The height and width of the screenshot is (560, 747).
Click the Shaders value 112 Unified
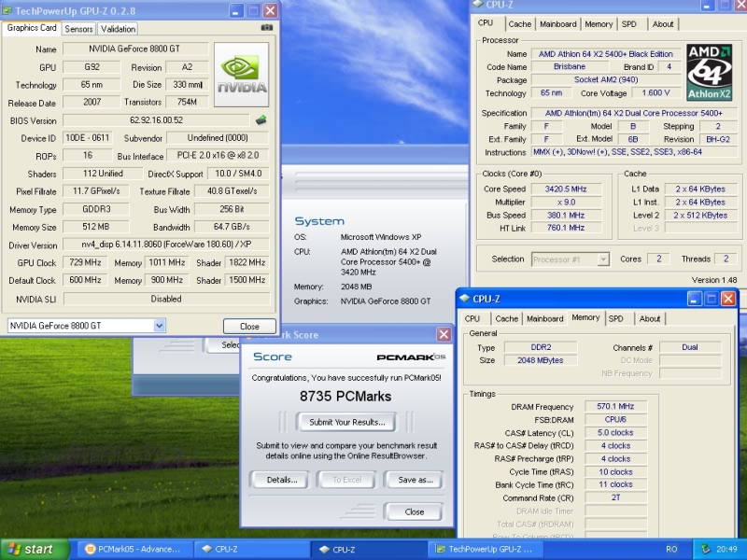tap(103, 174)
